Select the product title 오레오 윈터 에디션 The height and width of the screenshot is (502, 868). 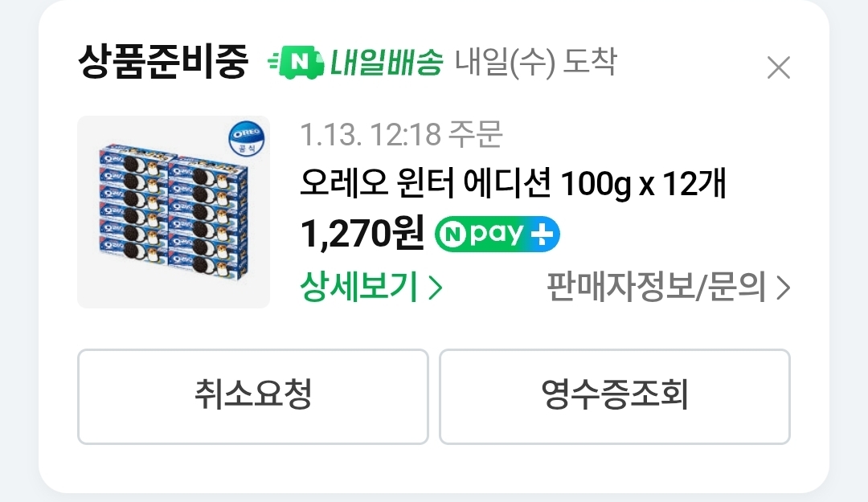pyautogui.click(x=425, y=183)
